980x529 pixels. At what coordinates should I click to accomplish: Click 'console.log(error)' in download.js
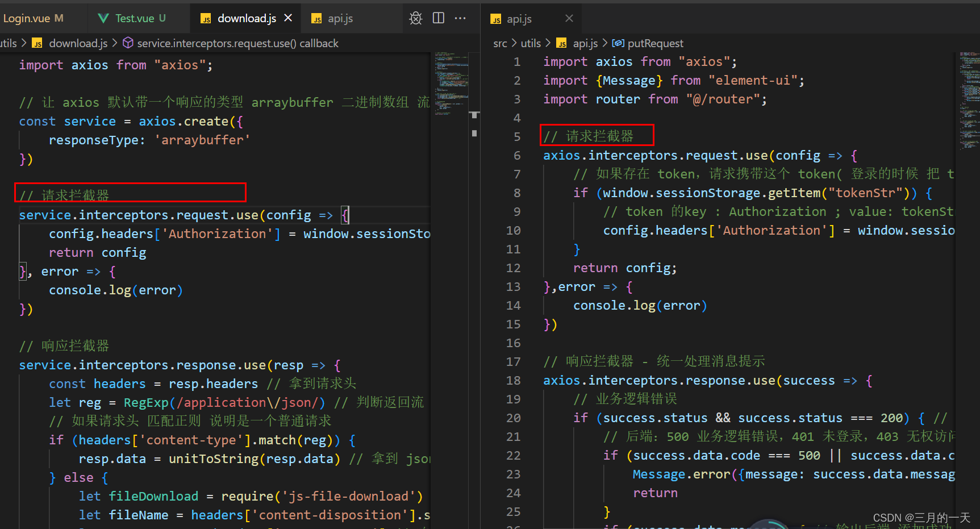click(116, 290)
